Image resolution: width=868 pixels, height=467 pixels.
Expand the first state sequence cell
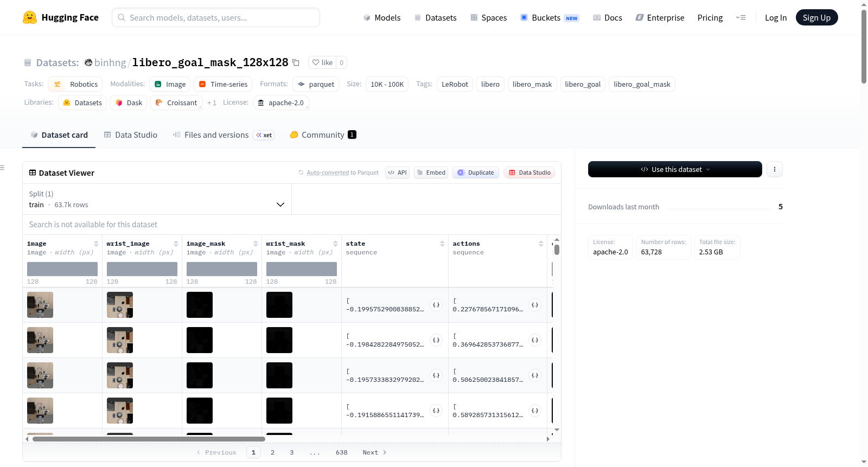pos(436,305)
